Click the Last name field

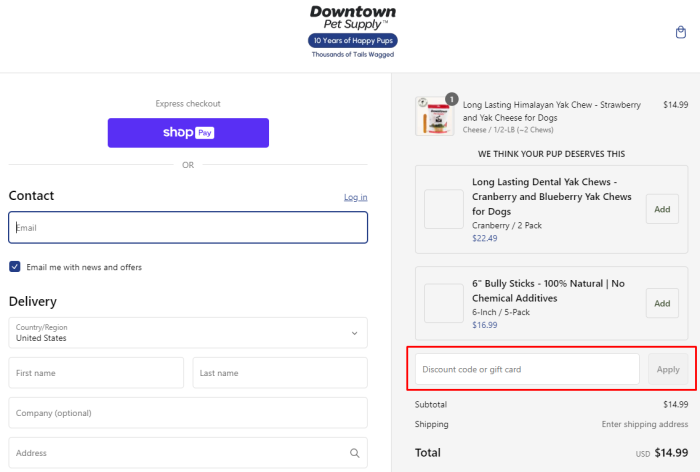pyautogui.click(x=280, y=372)
